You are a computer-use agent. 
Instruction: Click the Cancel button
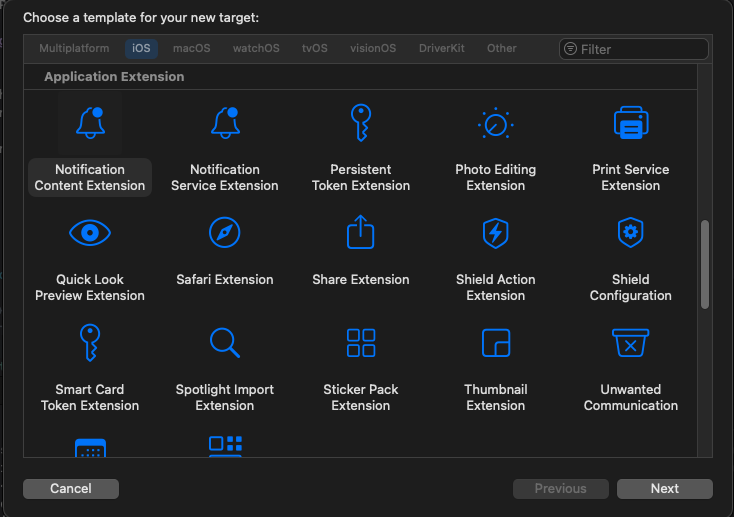click(71, 488)
